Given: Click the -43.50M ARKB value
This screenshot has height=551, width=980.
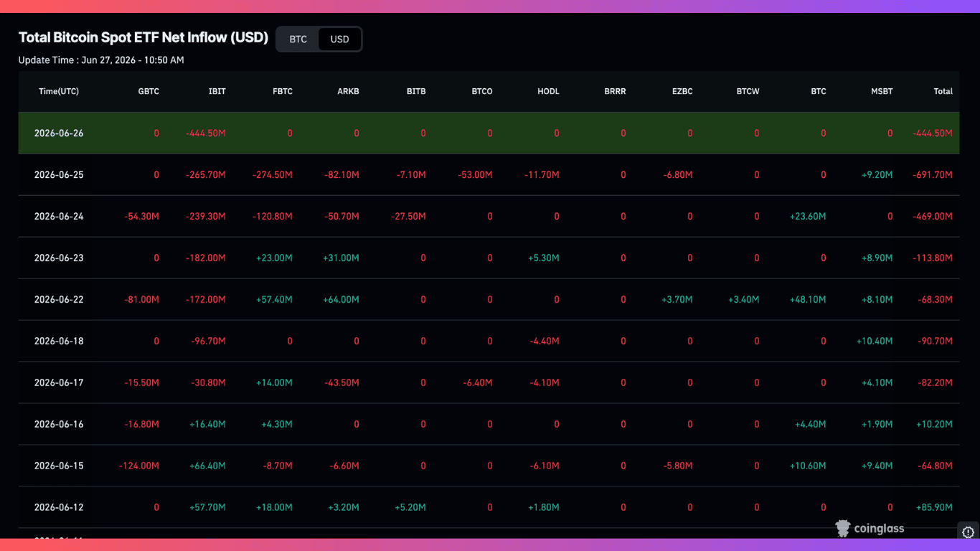Looking at the screenshot, I should (341, 382).
